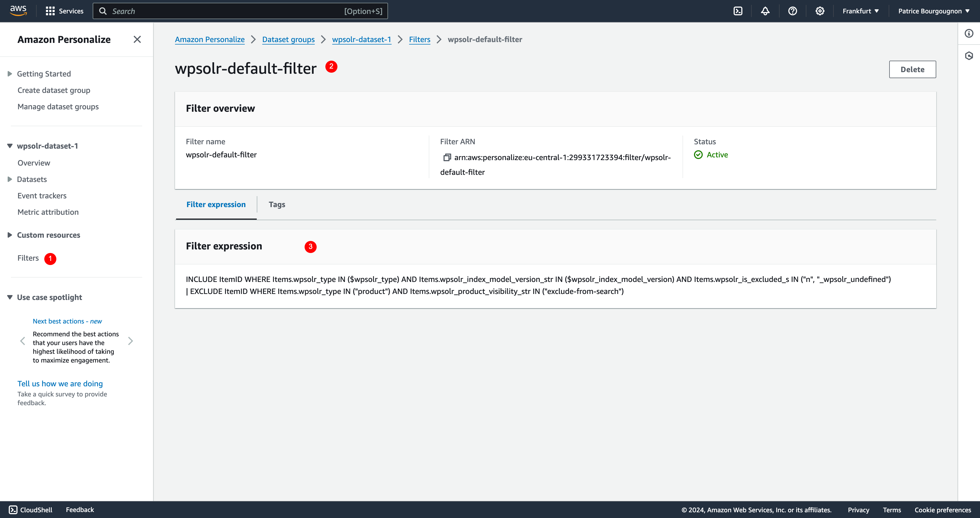Open the CloudShell icon in top bar

click(x=738, y=11)
